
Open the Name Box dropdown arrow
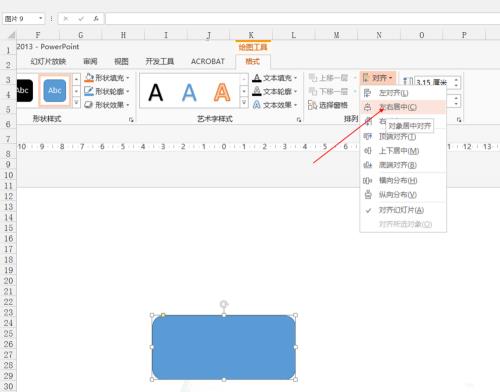click(41, 18)
